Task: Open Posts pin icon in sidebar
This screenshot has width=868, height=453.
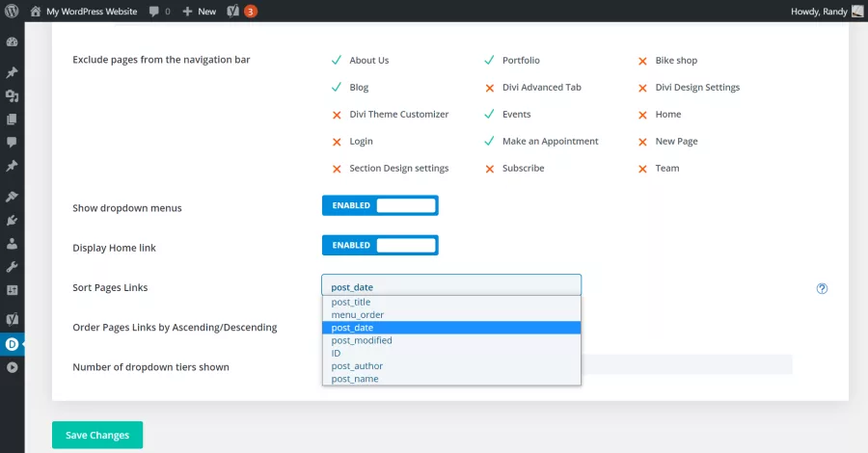Action: [12, 72]
